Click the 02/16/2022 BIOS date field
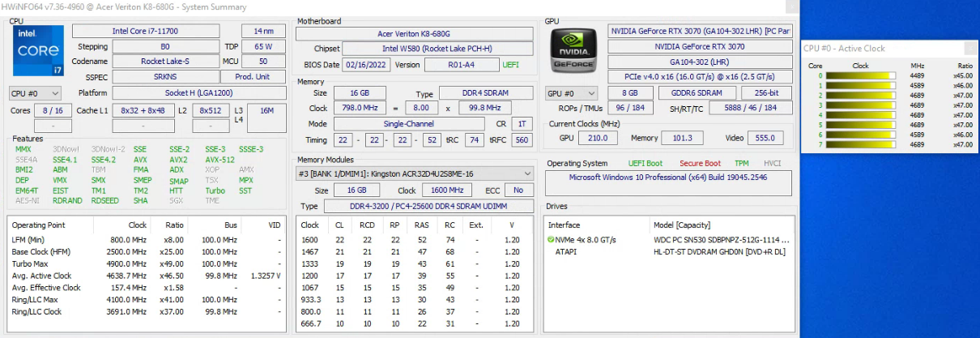The image size is (980, 338). (367, 65)
